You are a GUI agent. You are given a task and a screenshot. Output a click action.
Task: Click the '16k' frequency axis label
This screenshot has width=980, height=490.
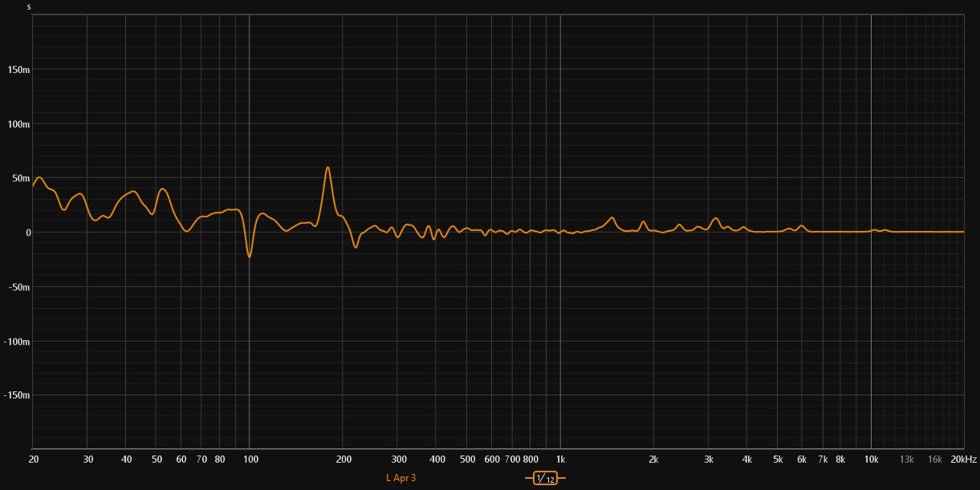935,460
